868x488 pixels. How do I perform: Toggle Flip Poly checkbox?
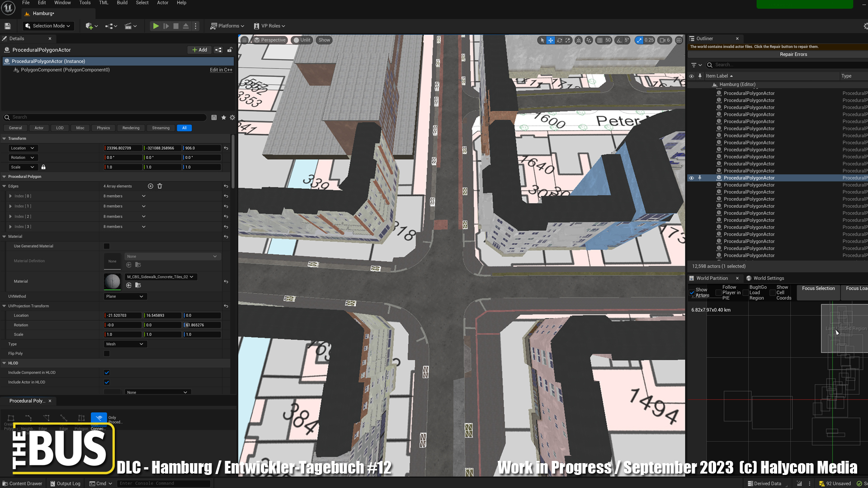pyautogui.click(x=107, y=354)
